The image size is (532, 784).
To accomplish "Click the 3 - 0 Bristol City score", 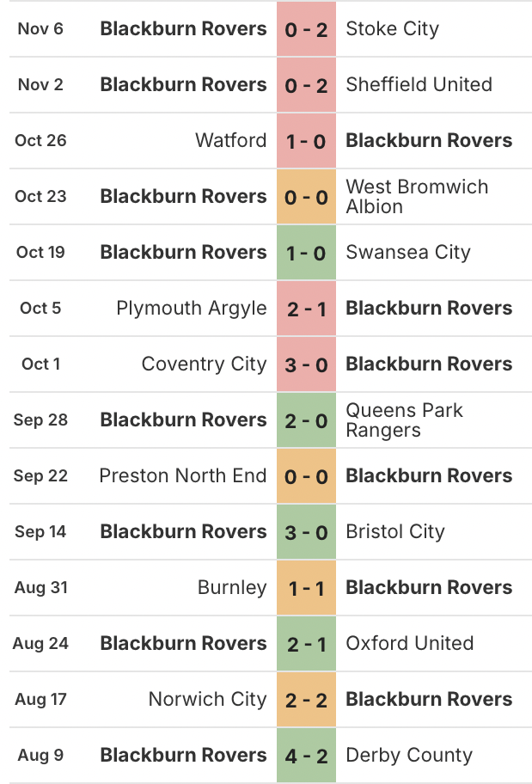I will 306,532.
